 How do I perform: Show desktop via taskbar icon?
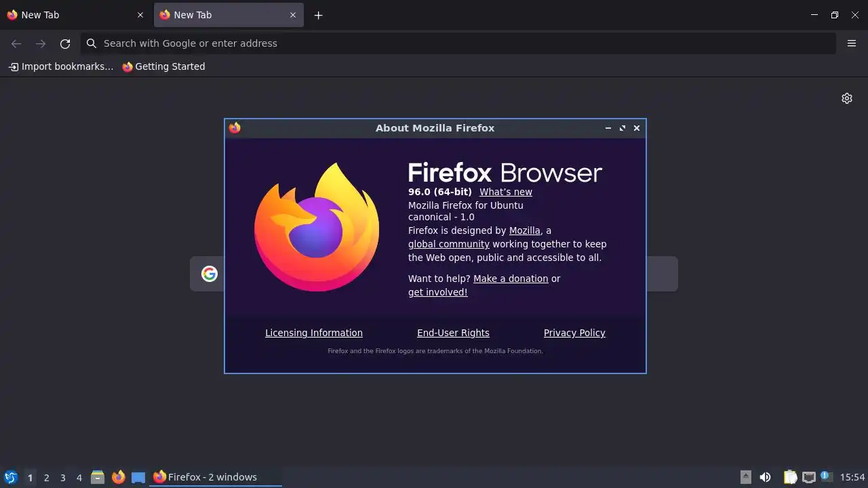[138, 477]
